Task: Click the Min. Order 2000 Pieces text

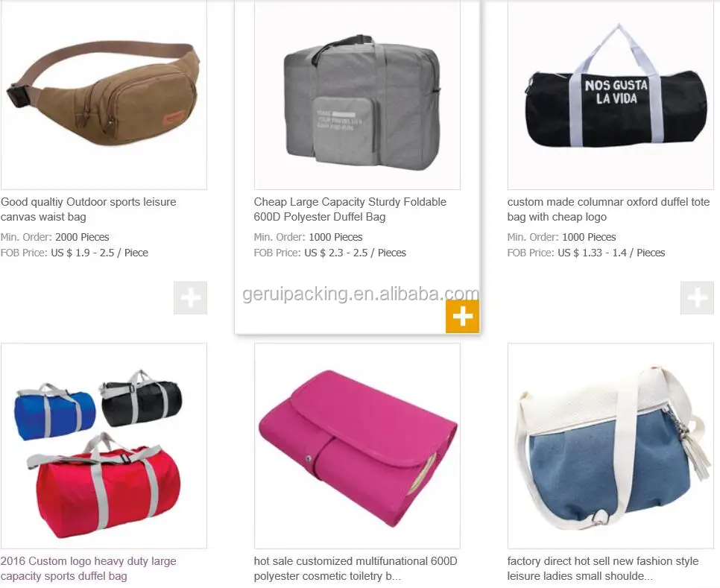Action: click(54, 237)
